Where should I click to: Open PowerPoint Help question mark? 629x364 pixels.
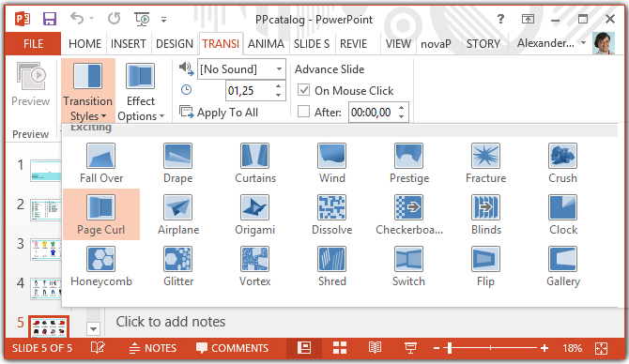pyautogui.click(x=500, y=19)
